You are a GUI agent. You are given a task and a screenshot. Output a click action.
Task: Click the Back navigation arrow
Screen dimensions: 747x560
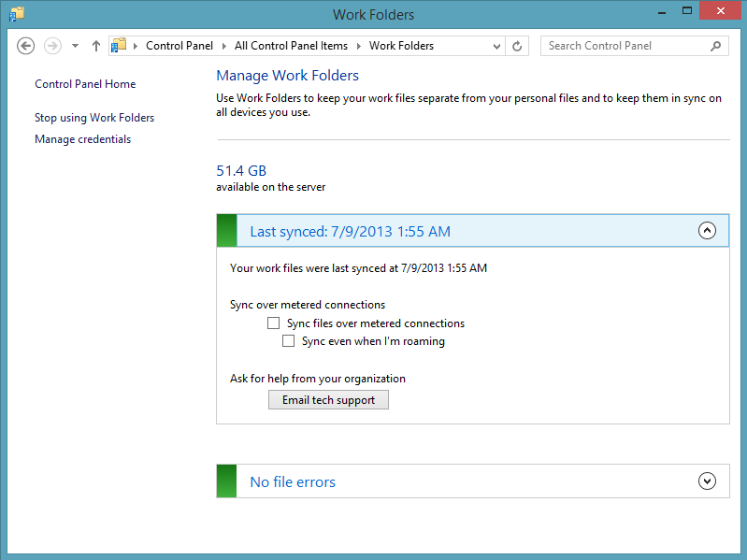coord(26,46)
